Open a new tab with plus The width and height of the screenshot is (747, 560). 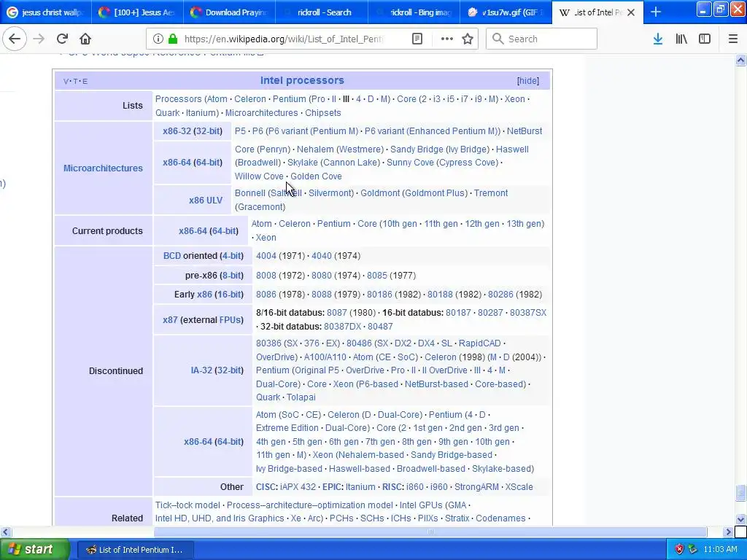point(656,12)
